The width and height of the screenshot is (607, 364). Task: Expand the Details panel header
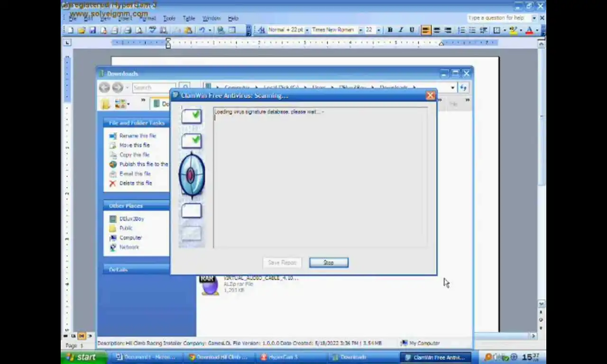point(137,270)
